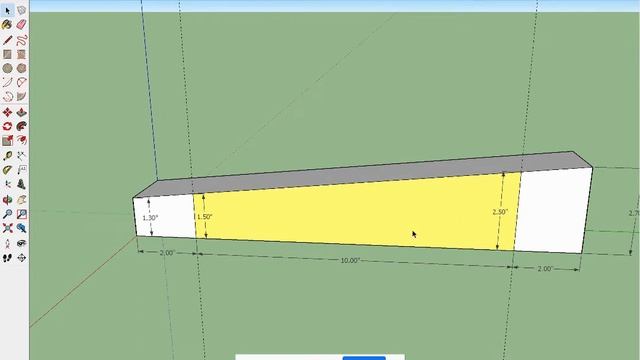
Task: Activate the Look Around eye tool
Action: point(22,244)
